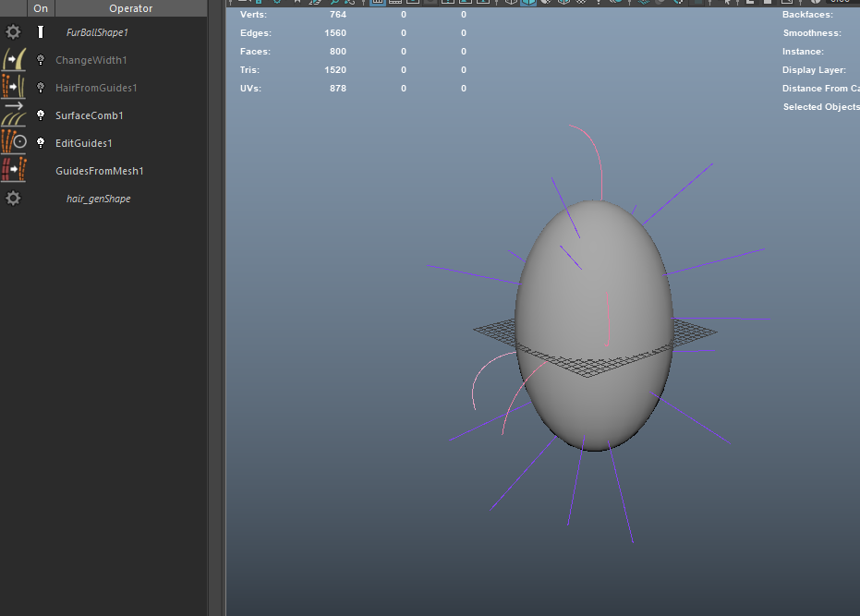Image resolution: width=860 pixels, height=616 pixels.
Task: Click the HairFromGuides operator icon
Action: [x=13, y=88]
